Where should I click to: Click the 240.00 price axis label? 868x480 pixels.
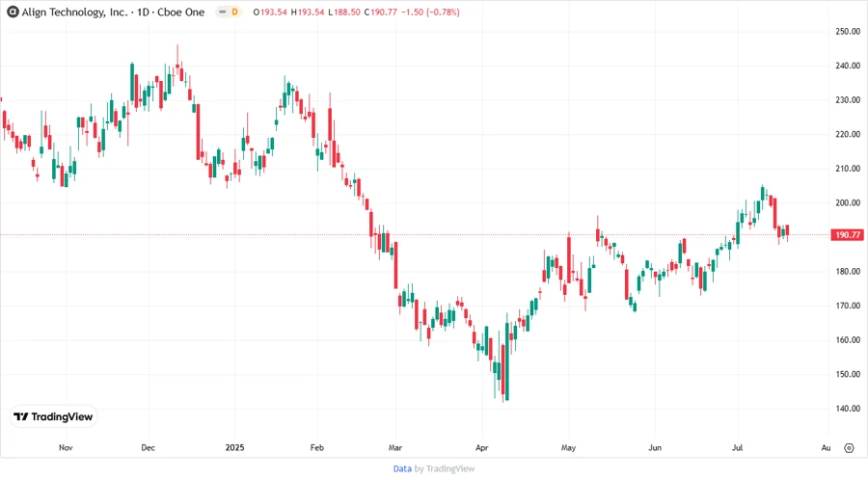[x=848, y=66]
